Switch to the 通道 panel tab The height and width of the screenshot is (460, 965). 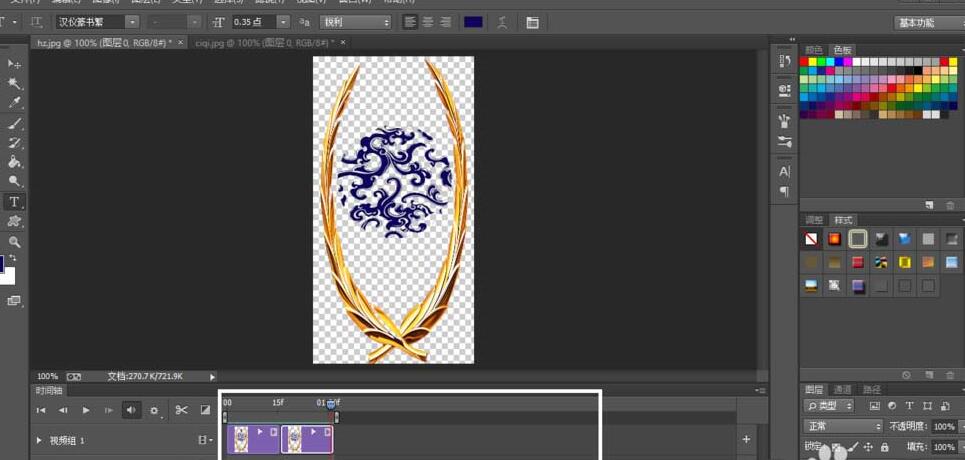[843, 389]
